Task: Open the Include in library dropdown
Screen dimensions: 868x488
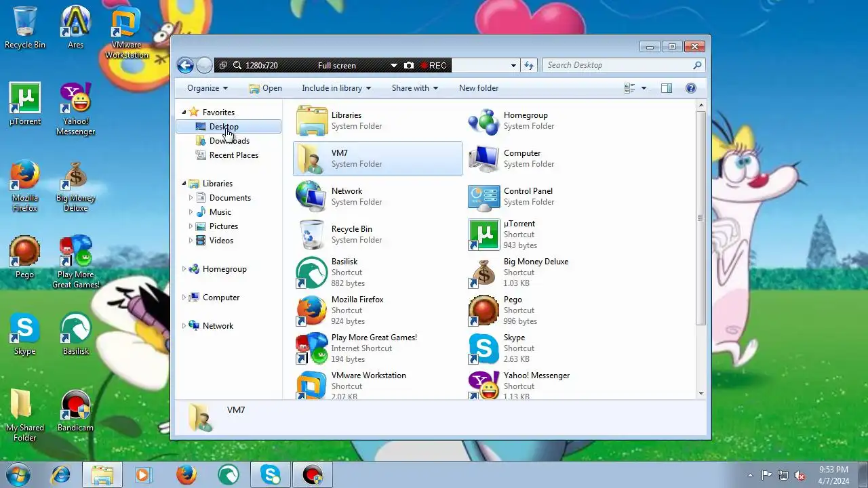Action: (x=336, y=88)
